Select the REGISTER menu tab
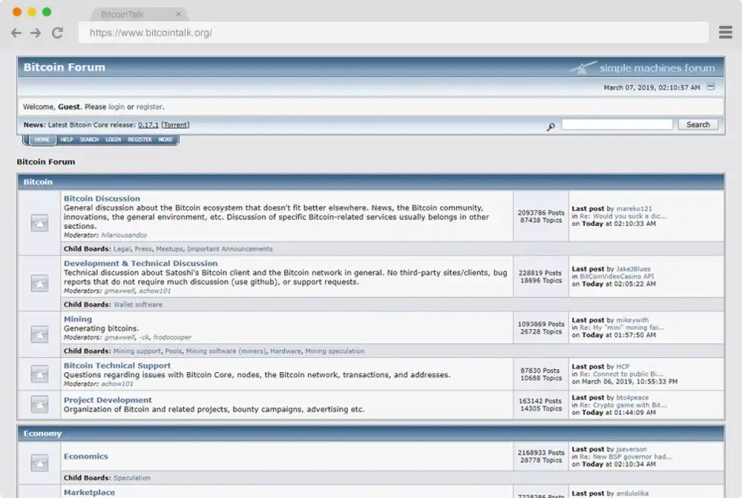 (139, 140)
